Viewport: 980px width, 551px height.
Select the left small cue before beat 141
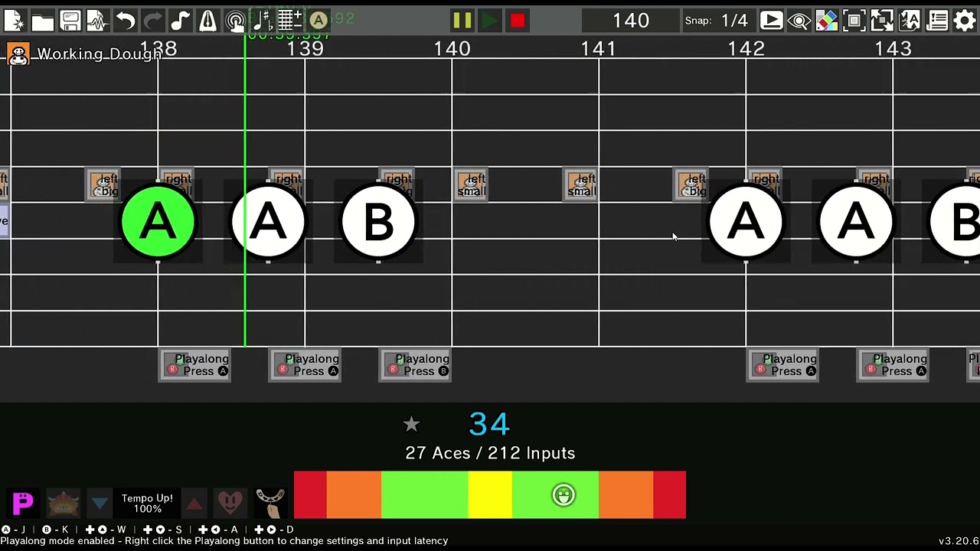tap(580, 185)
